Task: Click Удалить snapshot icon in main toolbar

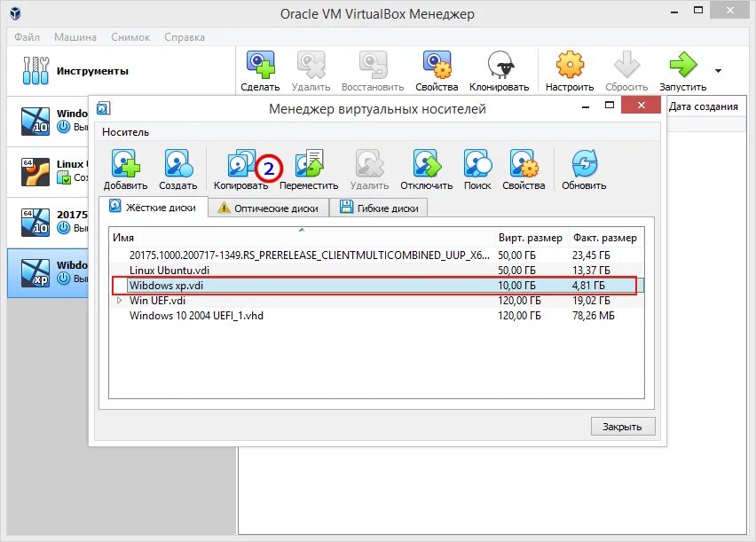Action: (x=311, y=65)
